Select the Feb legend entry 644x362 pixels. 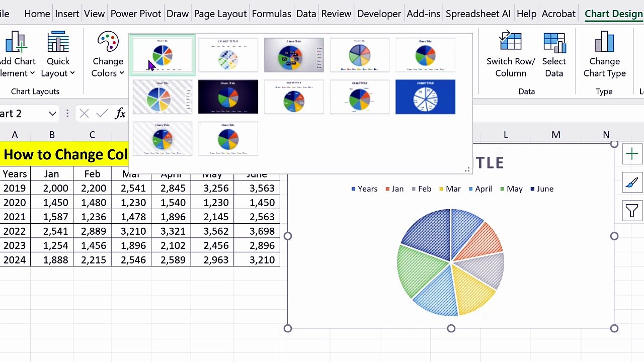click(x=421, y=189)
